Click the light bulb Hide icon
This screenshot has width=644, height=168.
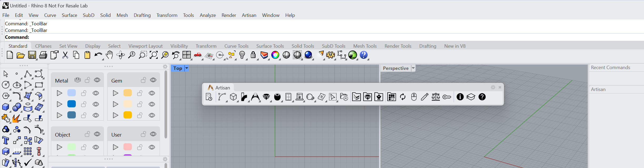(x=242, y=55)
